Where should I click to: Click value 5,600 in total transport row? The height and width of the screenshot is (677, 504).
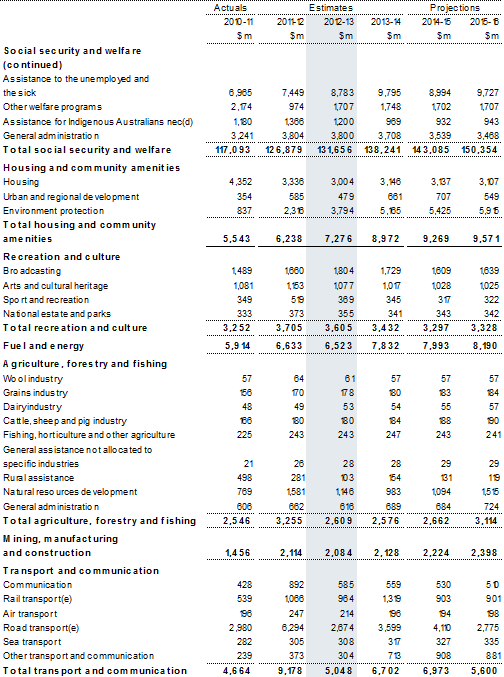tap(484, 671)
